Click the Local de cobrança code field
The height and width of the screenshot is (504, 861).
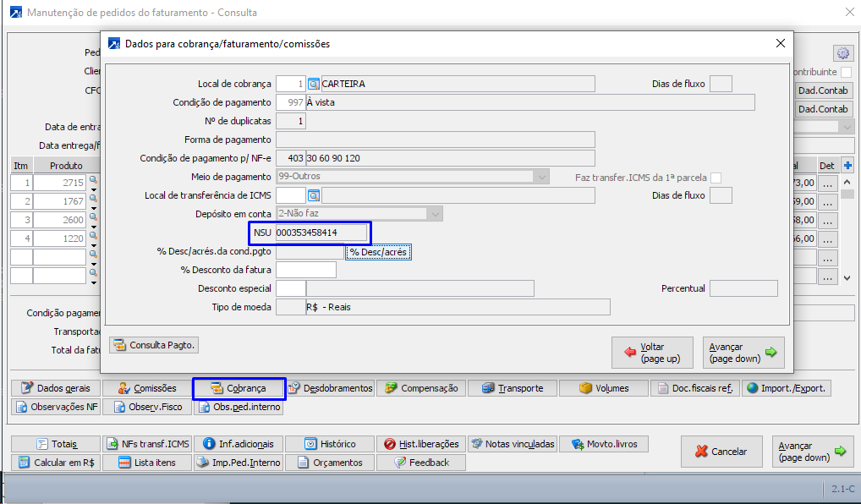pos(290,84)
